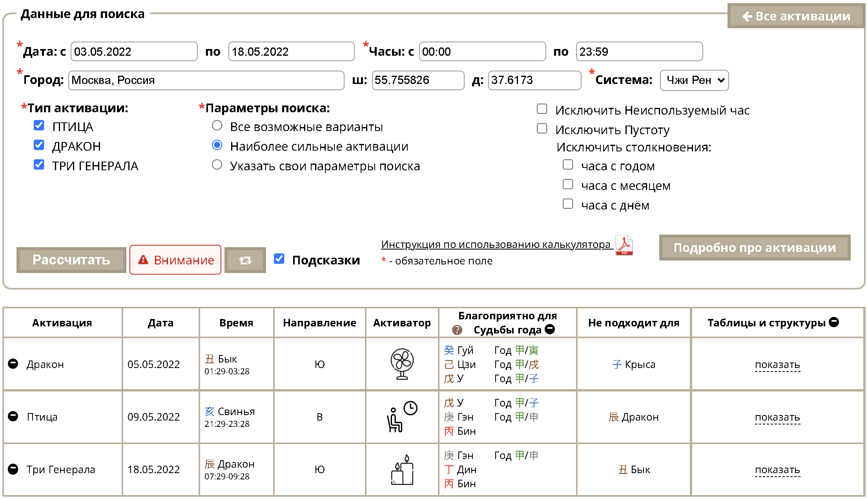The width and height of the screenshot is (868, 499).
Task: Click the Активация column header
Action: pyautogui.click(x=62, y=323)
